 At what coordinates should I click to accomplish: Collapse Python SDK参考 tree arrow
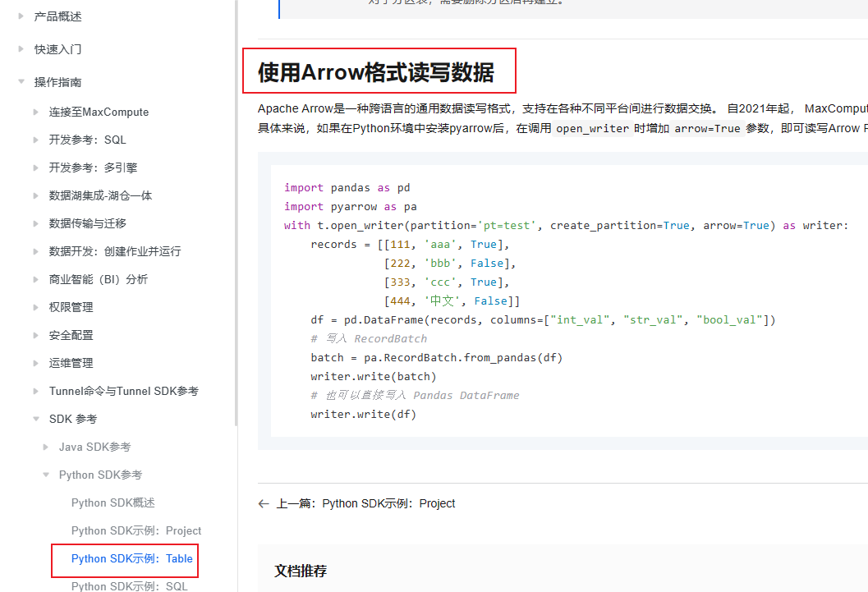tap(46, 475)
